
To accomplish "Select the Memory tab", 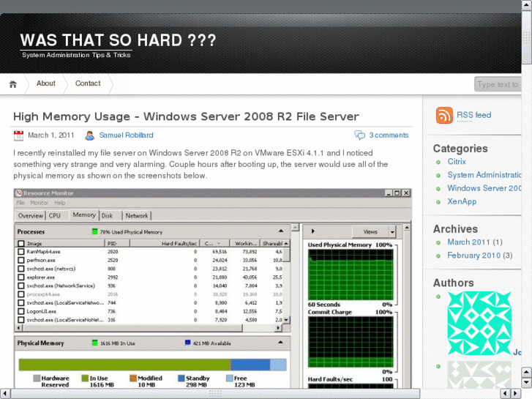I will [84, 215].
